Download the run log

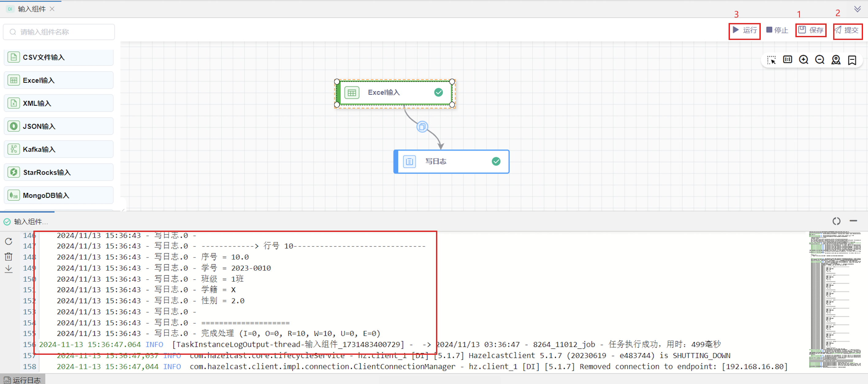[x=9, y=269]
